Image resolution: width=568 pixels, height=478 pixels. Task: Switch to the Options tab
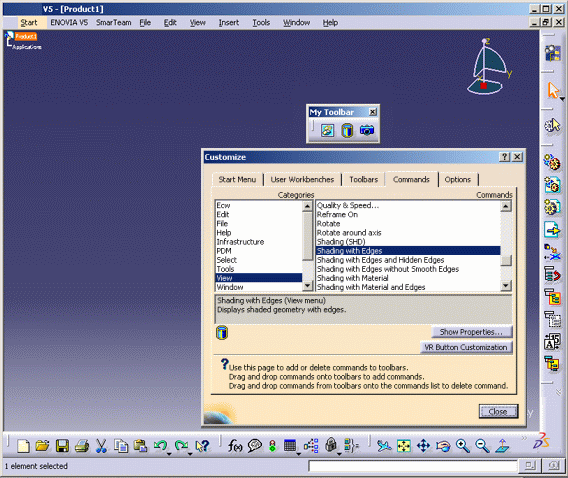point(458,180)
